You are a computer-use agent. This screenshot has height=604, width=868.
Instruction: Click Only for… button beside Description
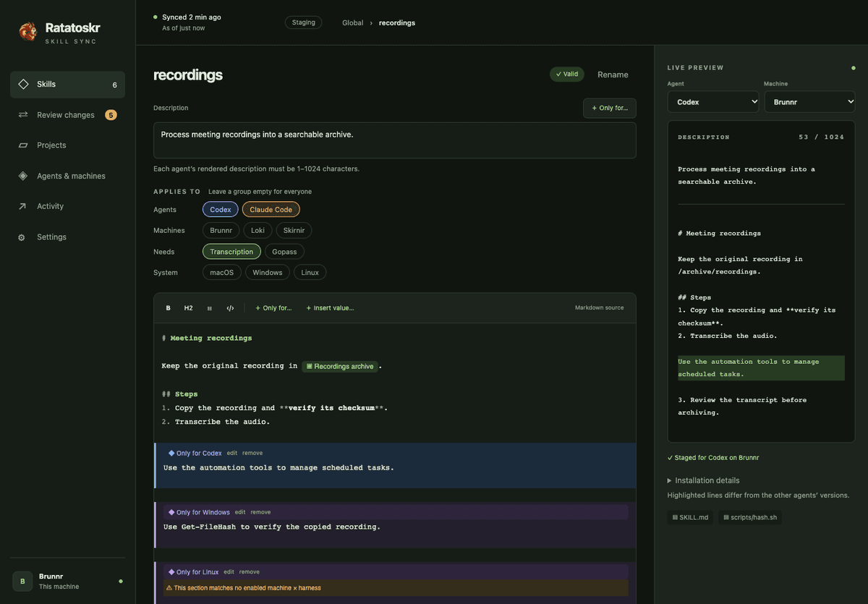tap(610, 108)
